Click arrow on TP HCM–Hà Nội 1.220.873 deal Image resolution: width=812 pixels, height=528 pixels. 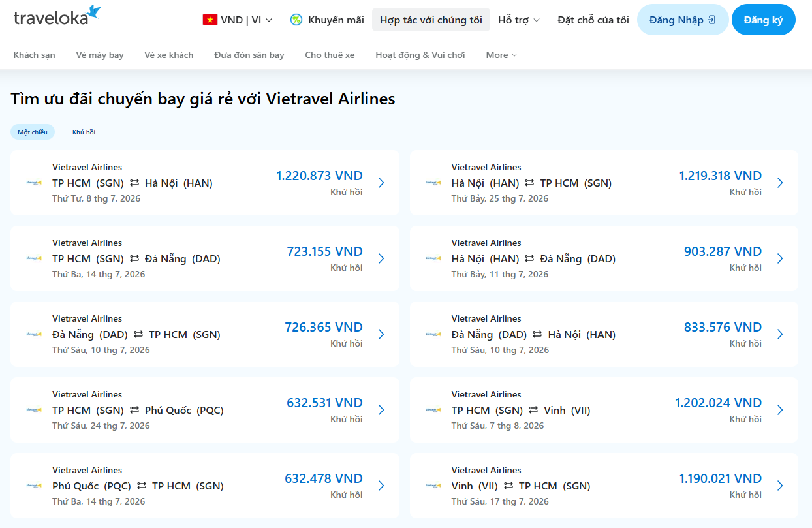pyautogui.click(x=381, y=183)
